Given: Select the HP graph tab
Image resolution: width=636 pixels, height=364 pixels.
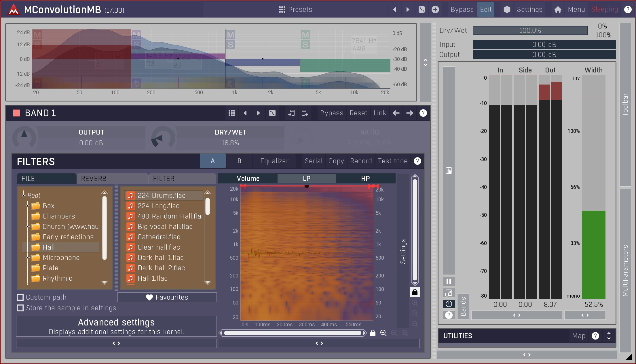Looking at the screenshot, I should coord(365,179).
